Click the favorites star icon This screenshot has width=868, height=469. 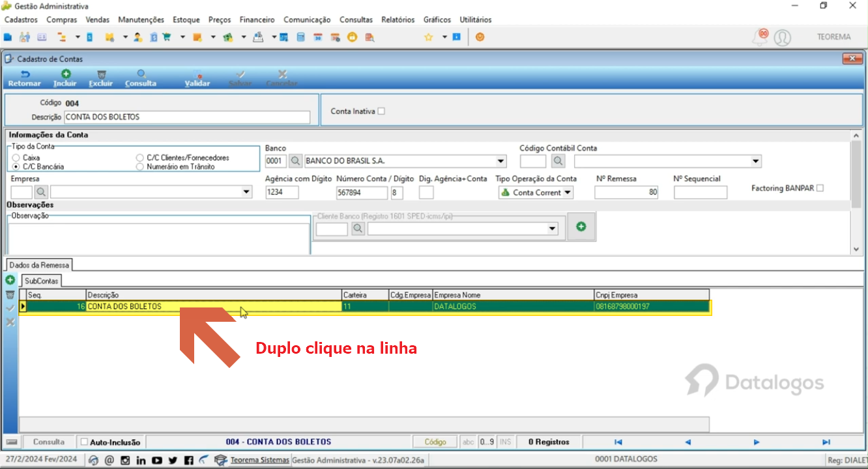tap(428, 37)
